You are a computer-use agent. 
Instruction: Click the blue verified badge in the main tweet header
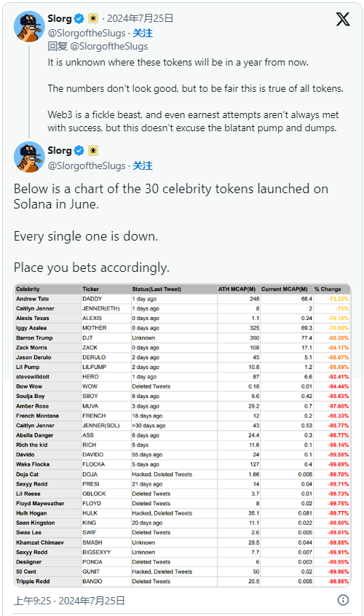coord(79,150)
